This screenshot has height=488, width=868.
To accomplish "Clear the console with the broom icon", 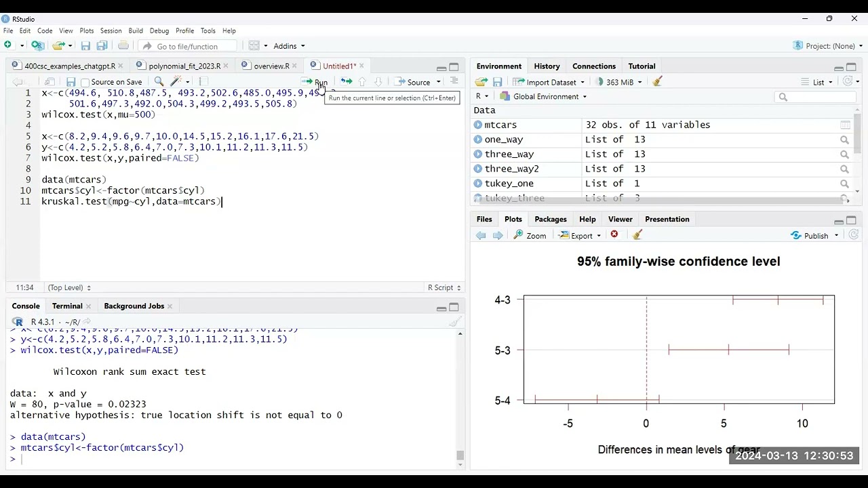I will [x=455, y=322].
